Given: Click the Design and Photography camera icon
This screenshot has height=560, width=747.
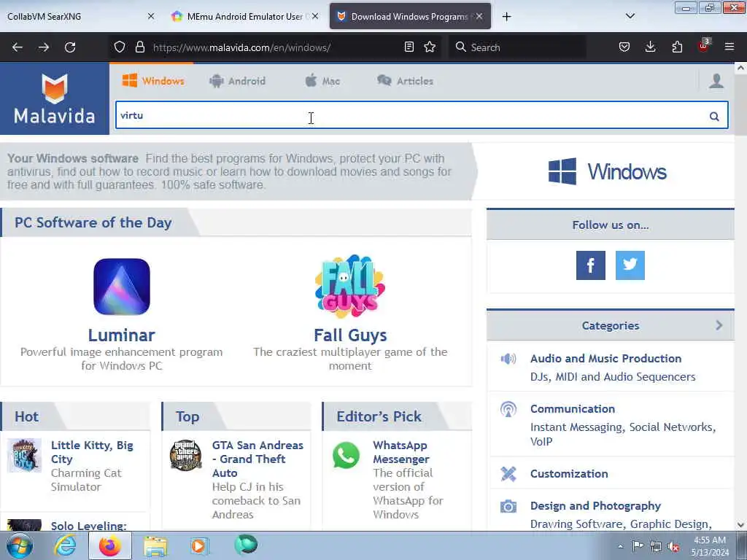Looking at the screenshot, I should 508,506.
